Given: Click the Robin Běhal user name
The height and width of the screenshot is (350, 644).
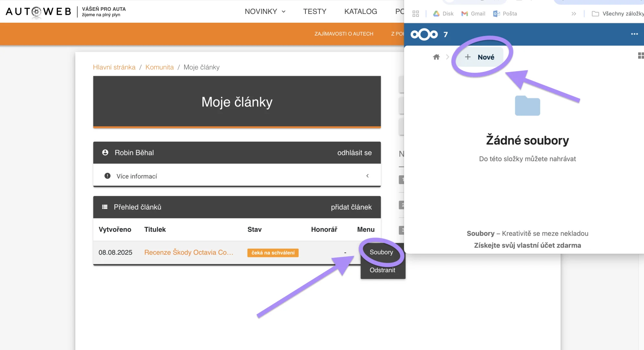Looking at the screenshot, I should coord(134,153).
